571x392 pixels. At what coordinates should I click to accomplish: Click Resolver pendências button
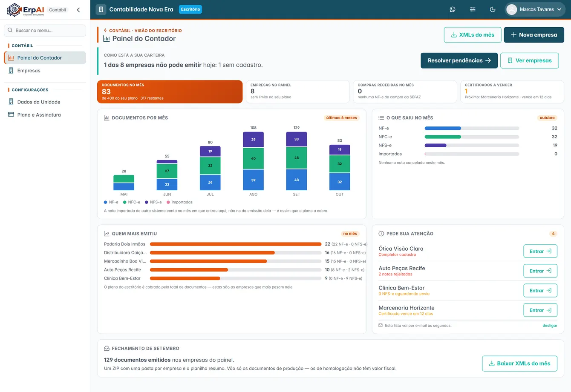459,60
